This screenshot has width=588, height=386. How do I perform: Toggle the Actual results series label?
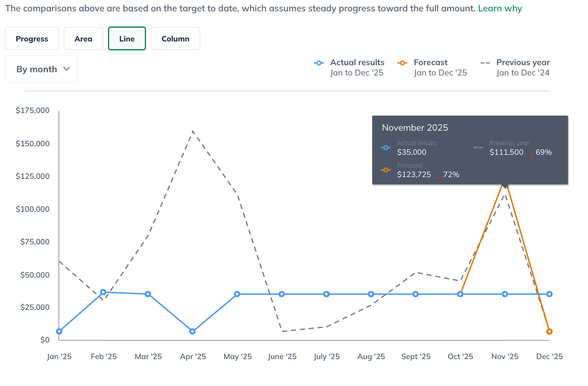[357, 63]
